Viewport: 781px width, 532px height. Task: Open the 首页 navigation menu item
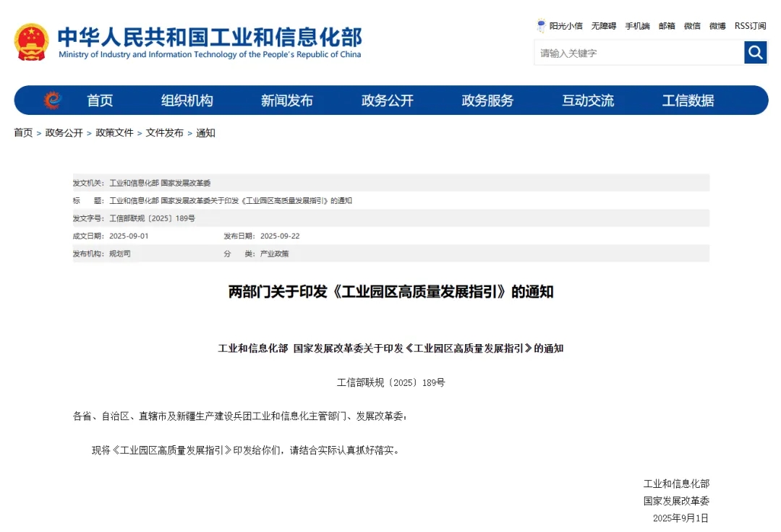(100, 100)
